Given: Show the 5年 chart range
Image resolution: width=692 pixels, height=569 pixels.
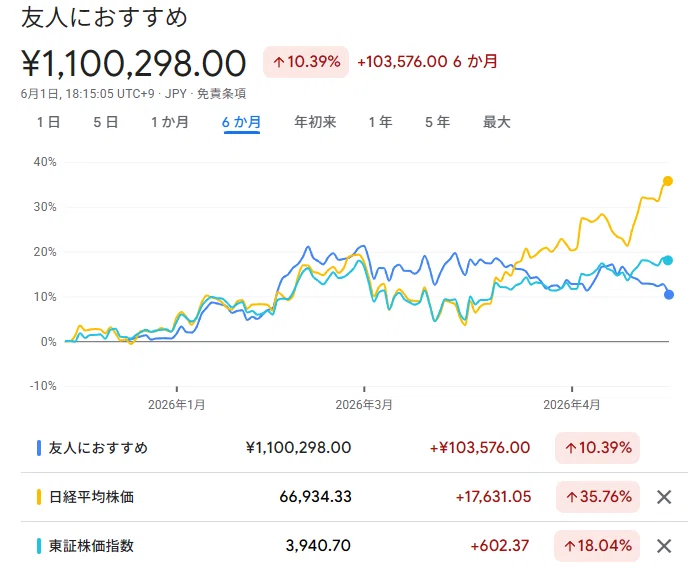Looking at the screenshot, I should [437, 122].
